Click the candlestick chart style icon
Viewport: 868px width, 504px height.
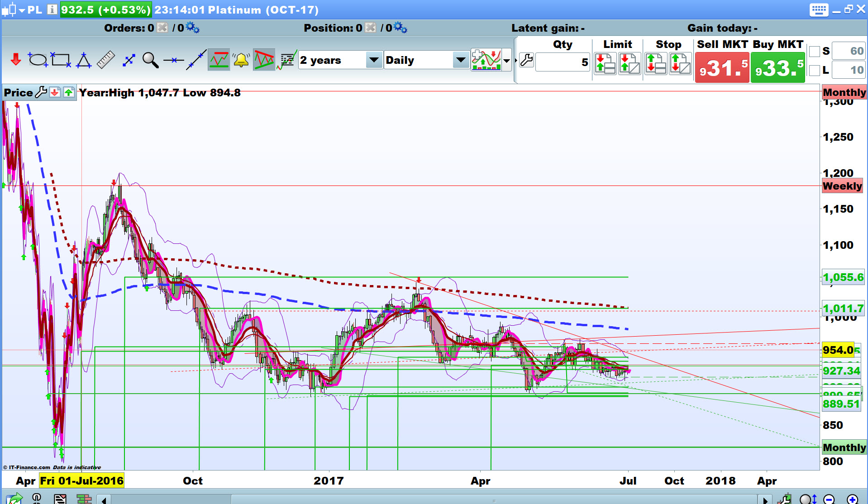point(9,10)
